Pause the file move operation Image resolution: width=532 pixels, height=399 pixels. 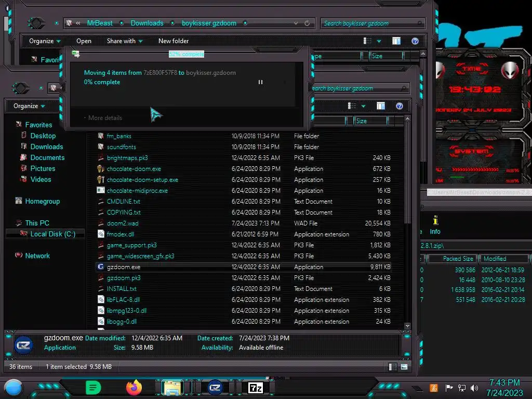(261, 82)
